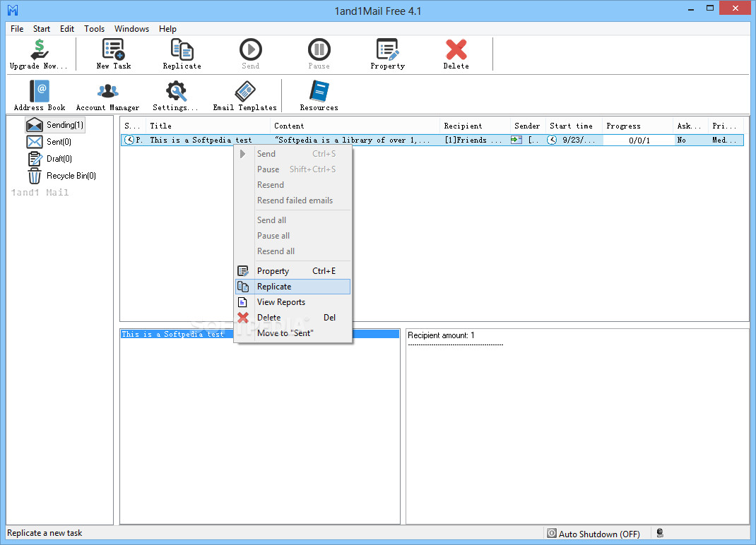
Task: Open the Edit menu
Action: tap(67, 29)
